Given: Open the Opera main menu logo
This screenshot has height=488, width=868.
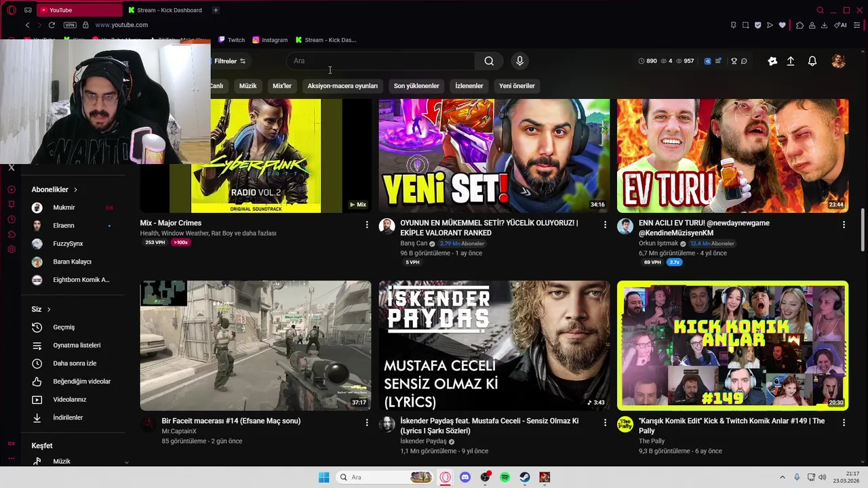Looking at the screenshot, I should click(x=12, y=10).
